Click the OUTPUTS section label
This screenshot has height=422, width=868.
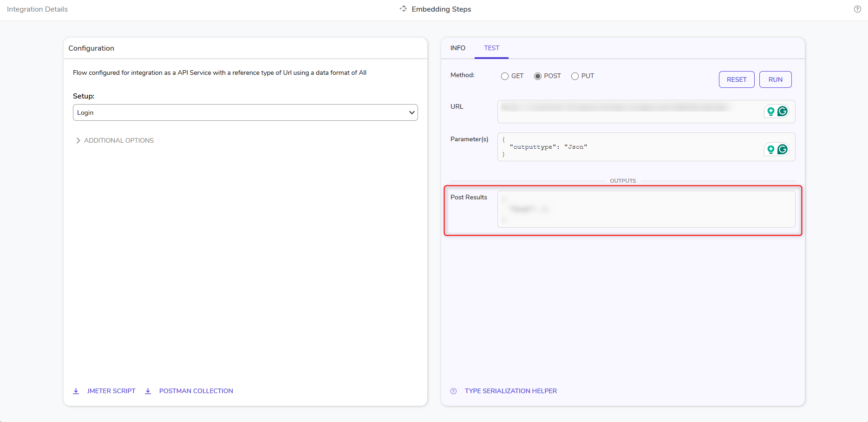click(x=623, y=181)
